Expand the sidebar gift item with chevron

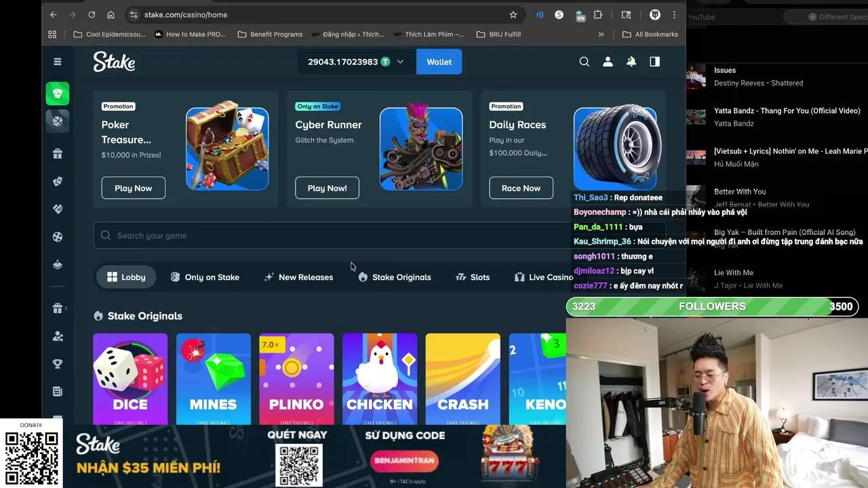tap(58, 308)
